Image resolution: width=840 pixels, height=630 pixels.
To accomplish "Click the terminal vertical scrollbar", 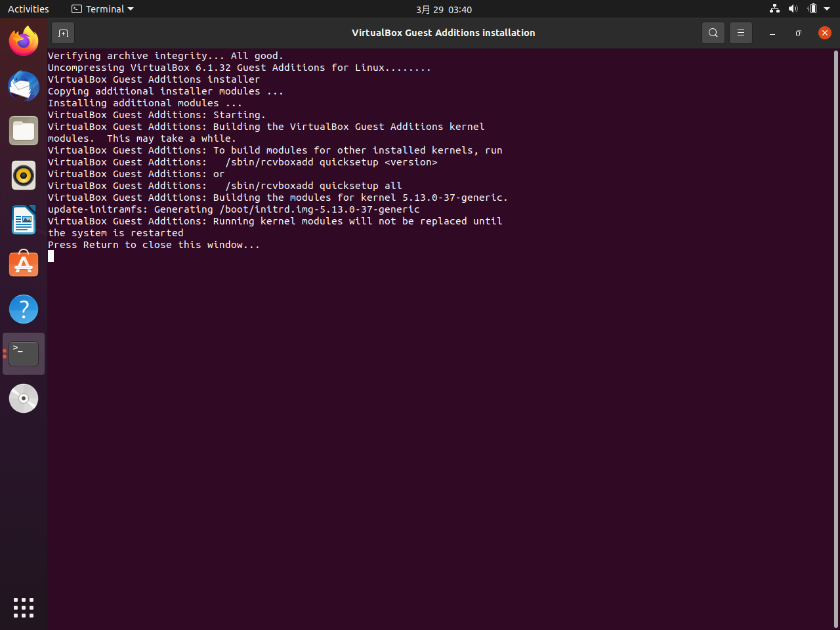I will [x=835, y=339].
